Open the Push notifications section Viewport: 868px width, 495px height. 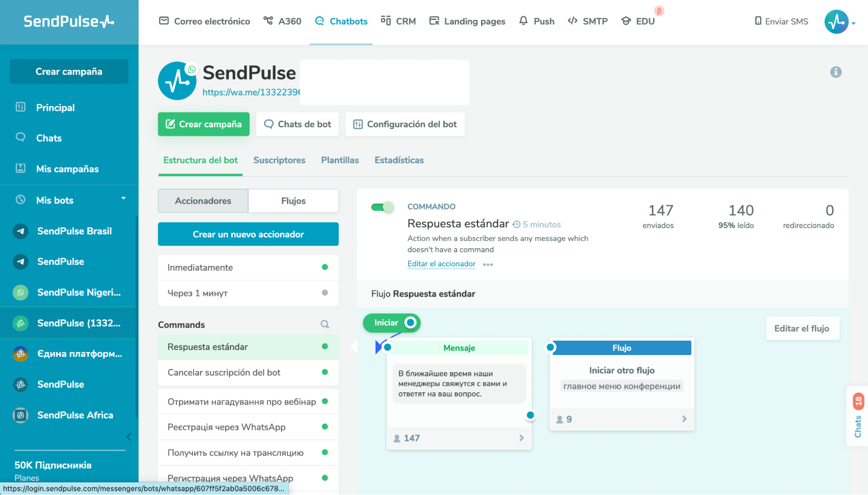click(537, 21)
